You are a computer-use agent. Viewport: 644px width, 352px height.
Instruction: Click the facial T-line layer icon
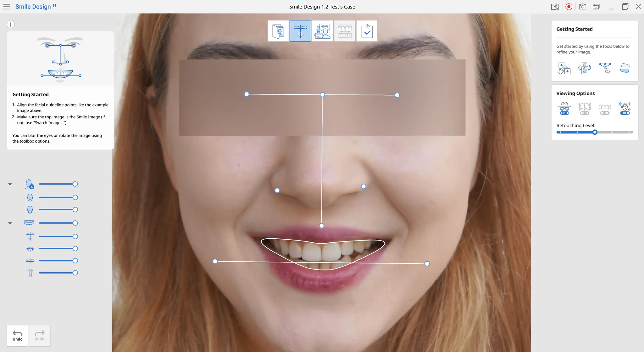click(x=30, y=236)
